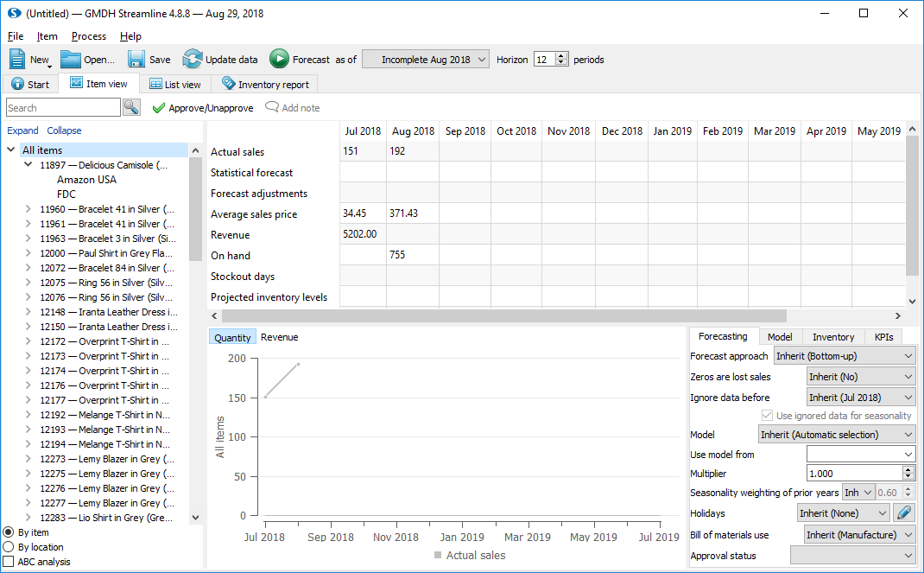Click the Revenue chart toggle button
This screenshot has height=573, width=924.
pos(279,337)
